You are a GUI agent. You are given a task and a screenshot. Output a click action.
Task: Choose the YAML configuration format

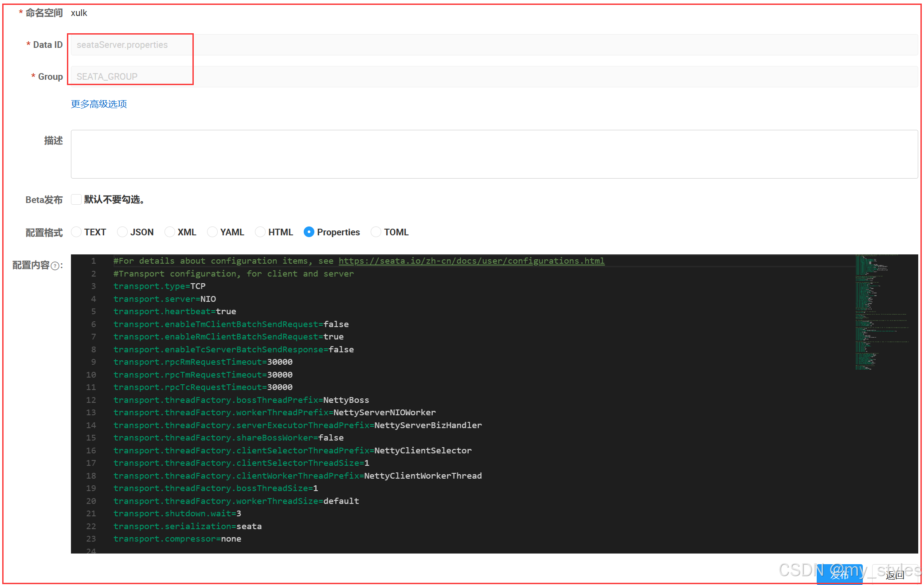212,232
